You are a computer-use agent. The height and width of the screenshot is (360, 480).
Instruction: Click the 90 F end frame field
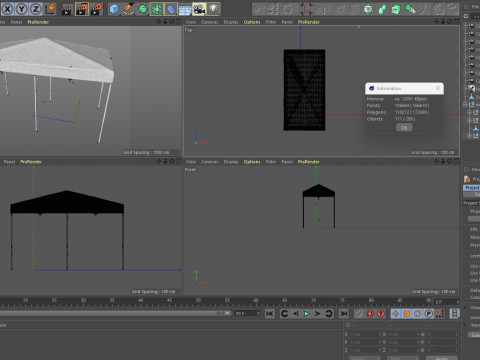247,314
